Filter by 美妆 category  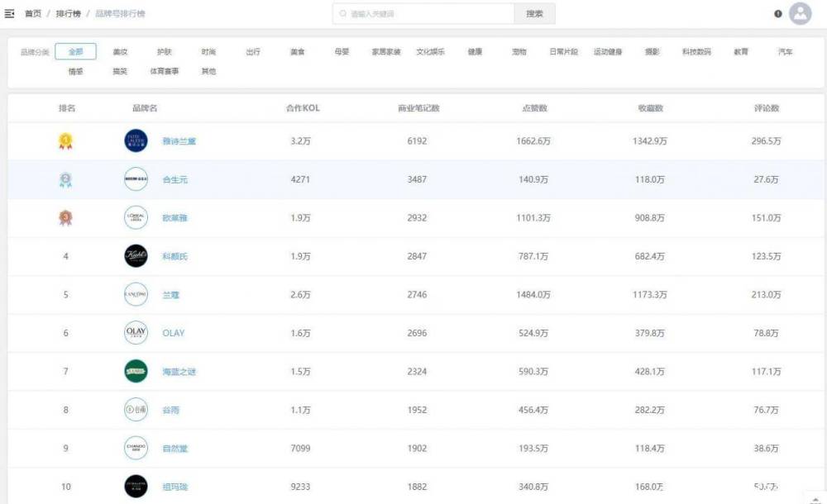click(120, 52)
